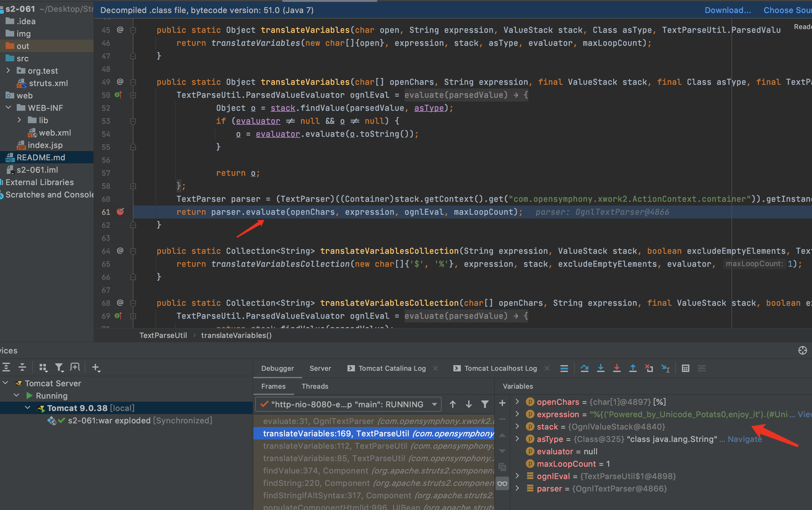Screen dimensions: 812x510
Task: Switch to the Server tab
Action: point(320,368)
